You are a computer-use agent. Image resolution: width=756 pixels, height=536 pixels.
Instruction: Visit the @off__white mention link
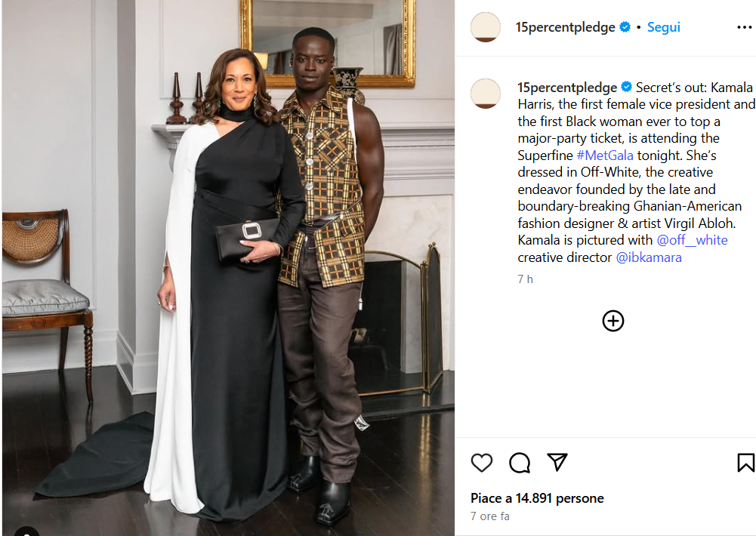692,240
